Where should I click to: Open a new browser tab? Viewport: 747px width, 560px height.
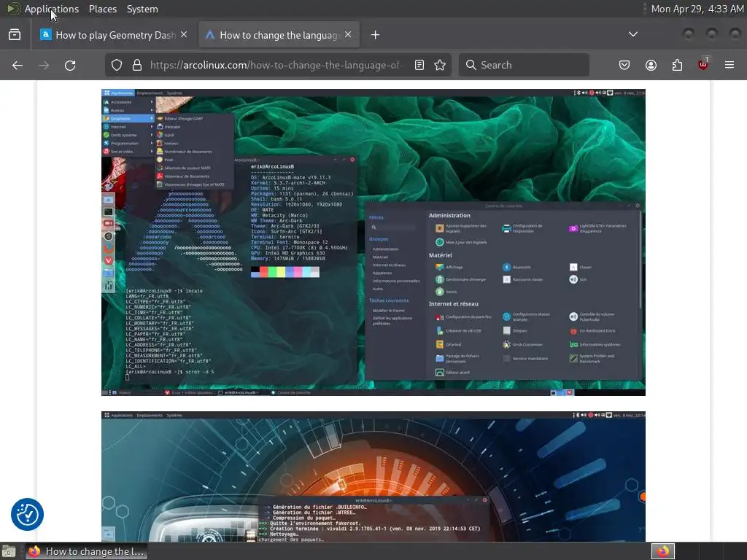coord(376,35)
